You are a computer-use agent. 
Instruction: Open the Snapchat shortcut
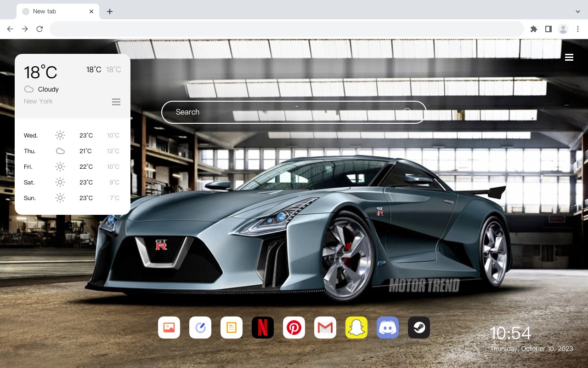(356, 328)
